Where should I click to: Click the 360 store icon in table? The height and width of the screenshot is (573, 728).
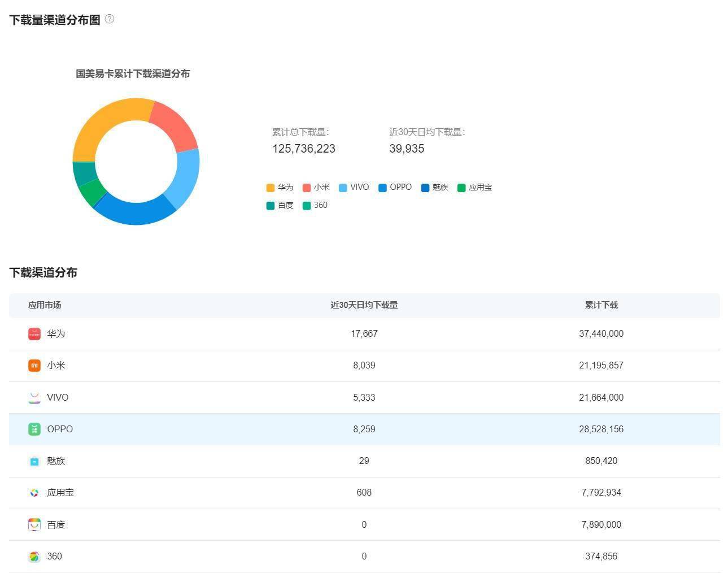[34, 557]
